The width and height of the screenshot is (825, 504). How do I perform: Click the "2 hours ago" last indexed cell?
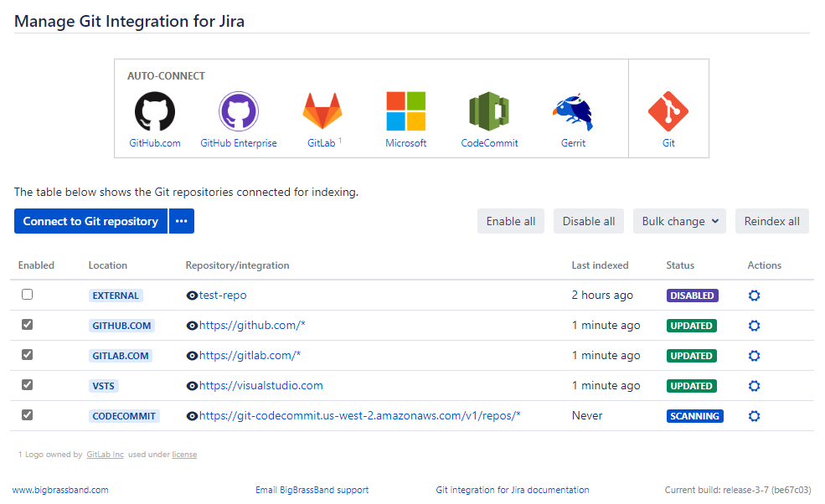[602, 296]
